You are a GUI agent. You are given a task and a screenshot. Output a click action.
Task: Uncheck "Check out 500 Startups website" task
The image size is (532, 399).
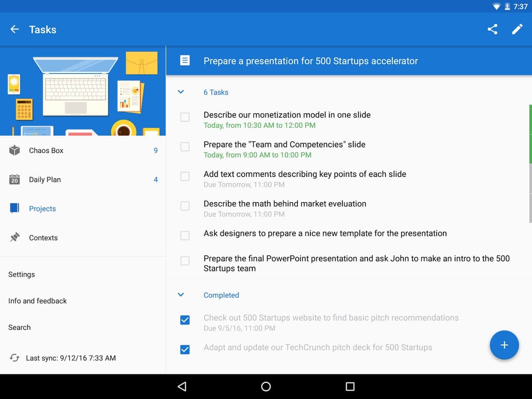185,320
